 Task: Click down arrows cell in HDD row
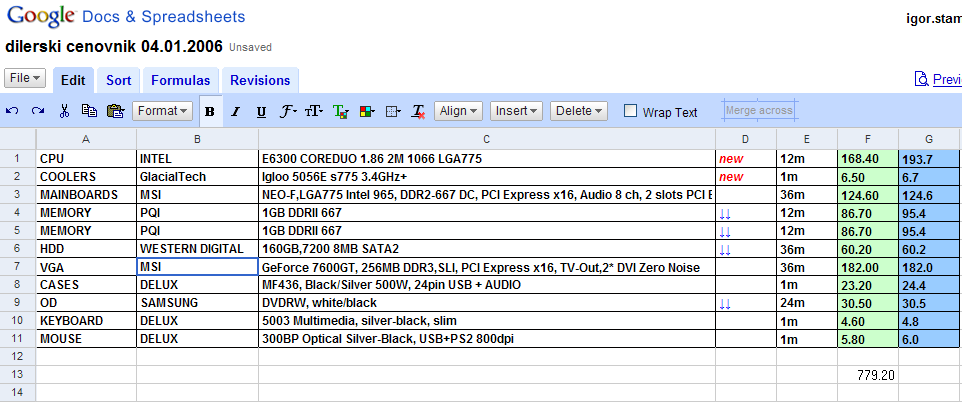tap(745, 249)
